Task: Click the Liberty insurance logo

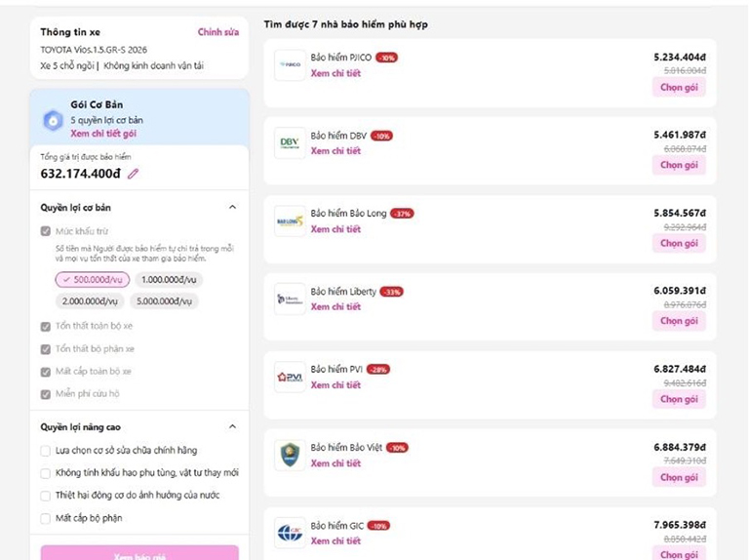Action: (290, 299)
